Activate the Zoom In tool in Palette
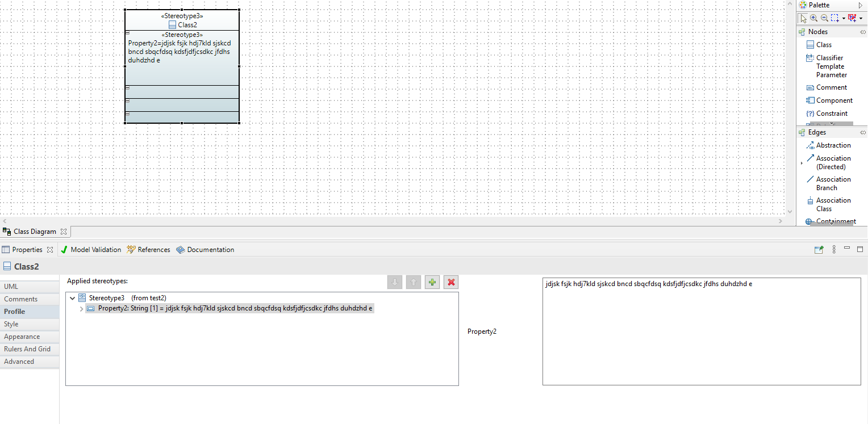Viewport: 868px width, 424px height. 813,18
